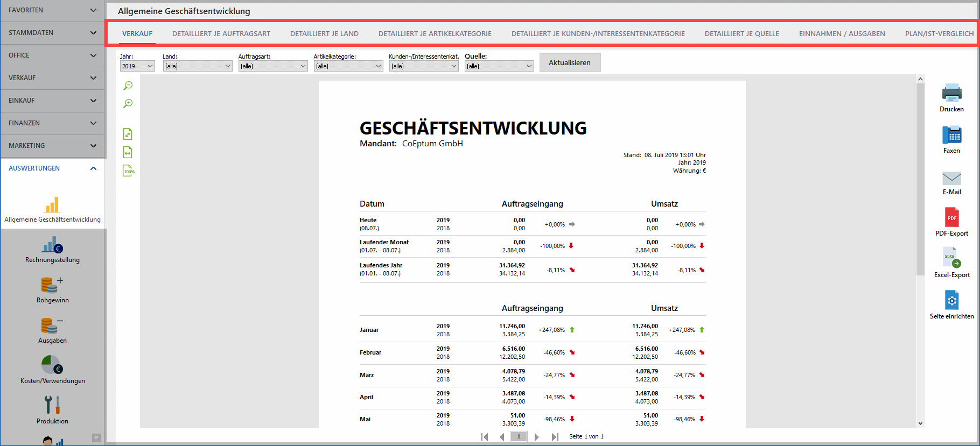Viewport: 980px width, 446px height.
Task: Switch to PLAN/IST-VERGLEICH tab
Action: click(x=940, y=33)
